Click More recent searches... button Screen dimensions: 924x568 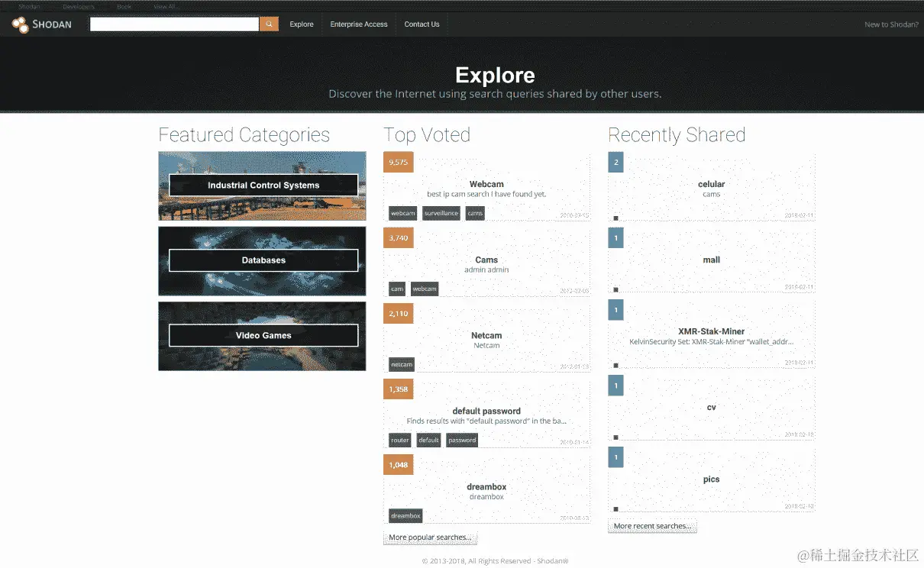[x=652, y=526]
